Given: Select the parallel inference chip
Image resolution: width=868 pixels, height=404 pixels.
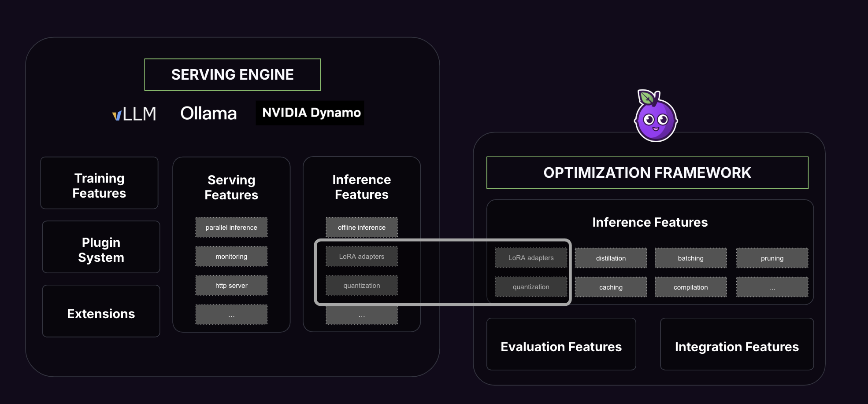Looking at the screenshot, I should 231,228.
